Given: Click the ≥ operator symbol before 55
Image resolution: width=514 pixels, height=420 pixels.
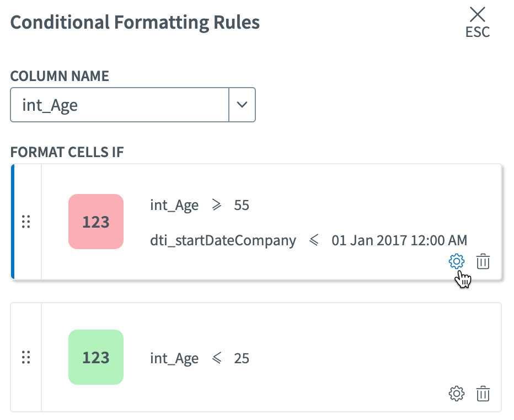Looking at the screenshot, I should [216, 206].
